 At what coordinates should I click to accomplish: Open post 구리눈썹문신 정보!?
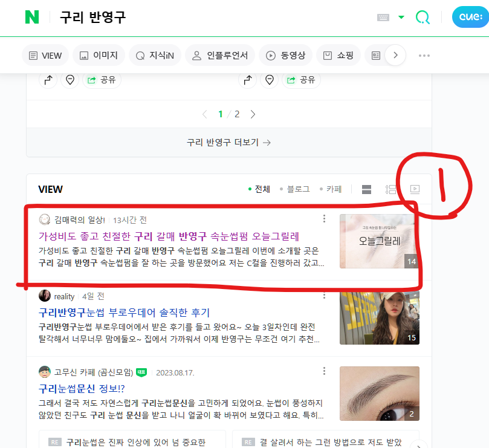(x=82, y=389)
